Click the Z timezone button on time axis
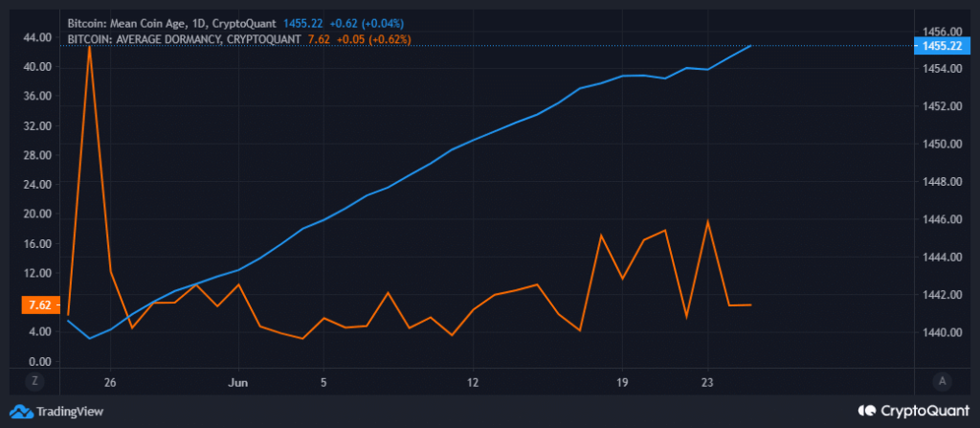Viewport: 980px width, 428px height. pyautogui.click(x=34, y=380)
